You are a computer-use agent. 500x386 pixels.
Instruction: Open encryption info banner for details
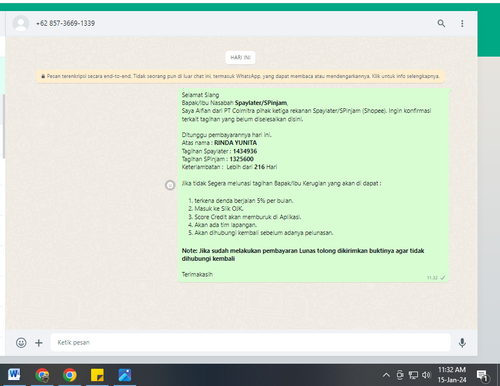240,76
